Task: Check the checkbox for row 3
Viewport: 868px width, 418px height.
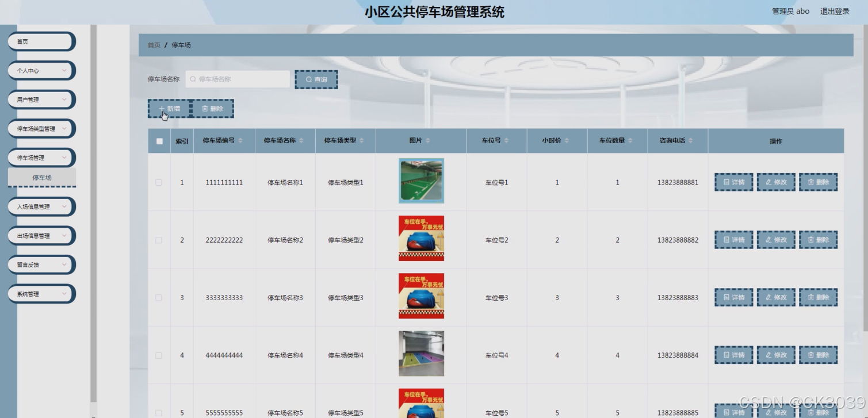Action: coord(159,297)
